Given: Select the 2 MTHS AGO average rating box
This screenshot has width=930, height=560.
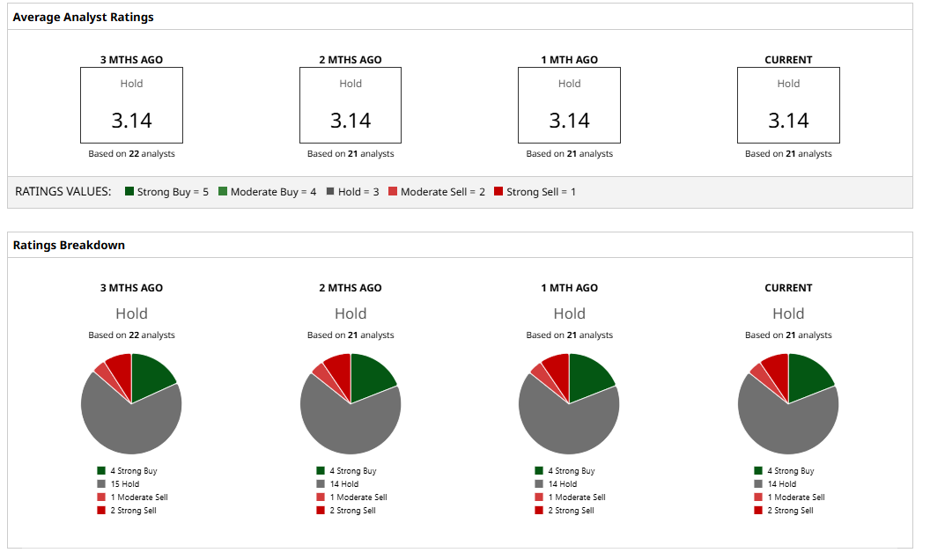Looking at the screenshot, I should pos(351,105).
